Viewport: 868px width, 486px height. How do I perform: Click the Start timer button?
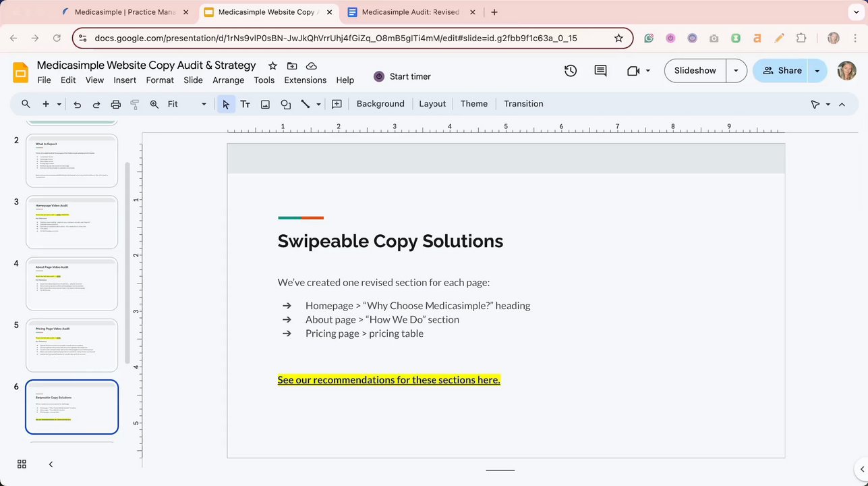coord(403,76)
